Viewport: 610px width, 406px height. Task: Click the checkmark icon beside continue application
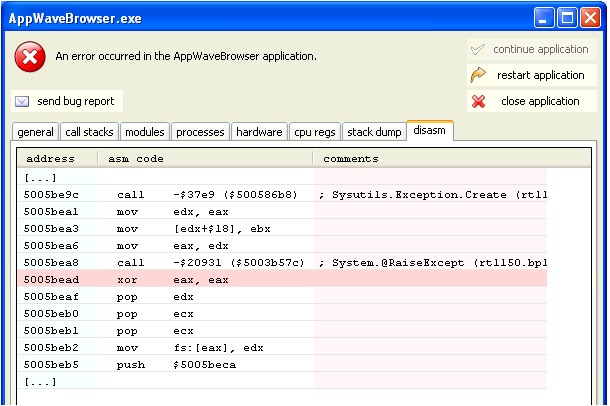pos(478,49)
